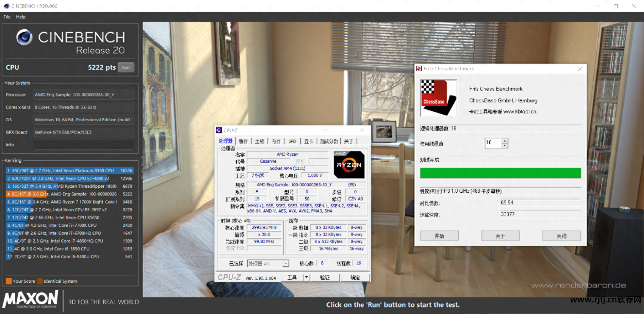Click the 运算速度 value 33377
This screenshot has width=644, height=314.
pyautogui.click(x=540, y=215)
